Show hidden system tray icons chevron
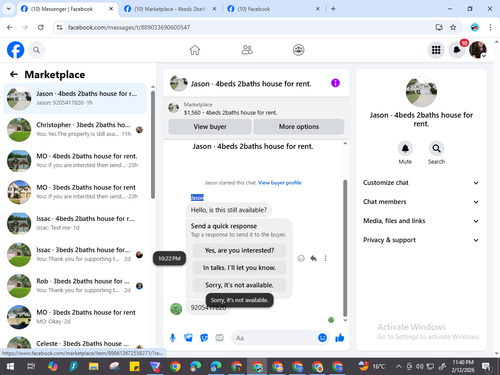The width and height of the screenshot is (500, 375). (x=399, y=367)
